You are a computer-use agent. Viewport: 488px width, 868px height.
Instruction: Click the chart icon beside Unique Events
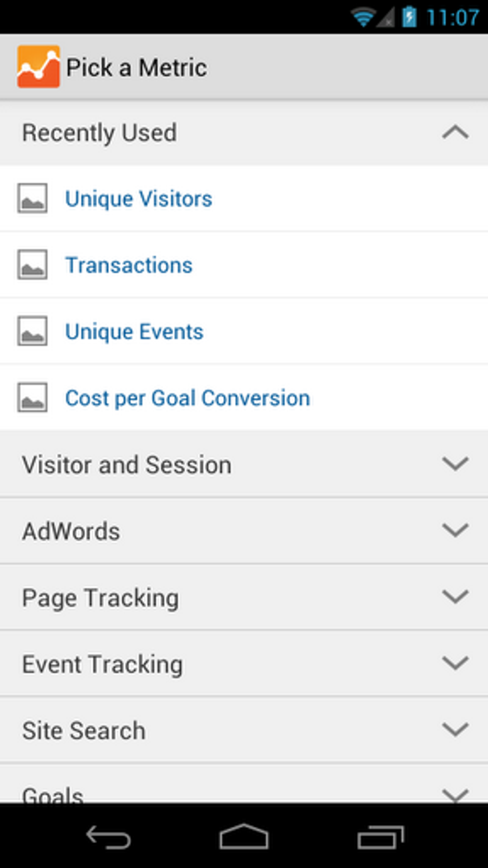click(33, 331)
